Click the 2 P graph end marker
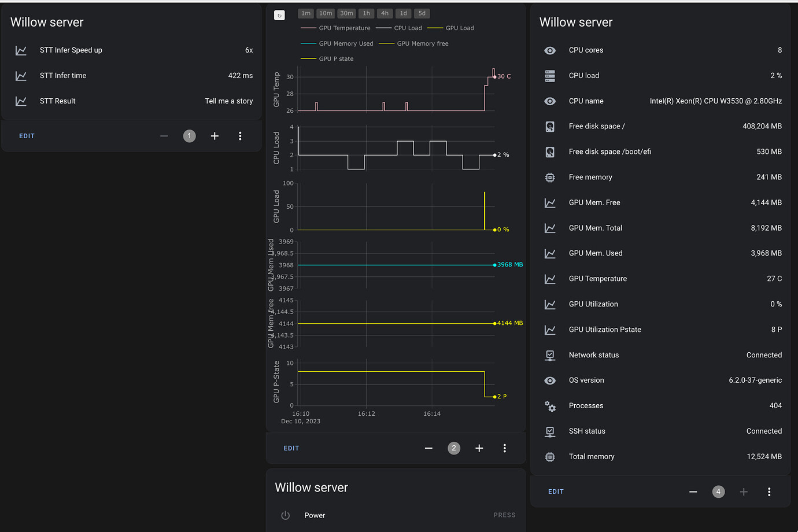 coord(494,397)
